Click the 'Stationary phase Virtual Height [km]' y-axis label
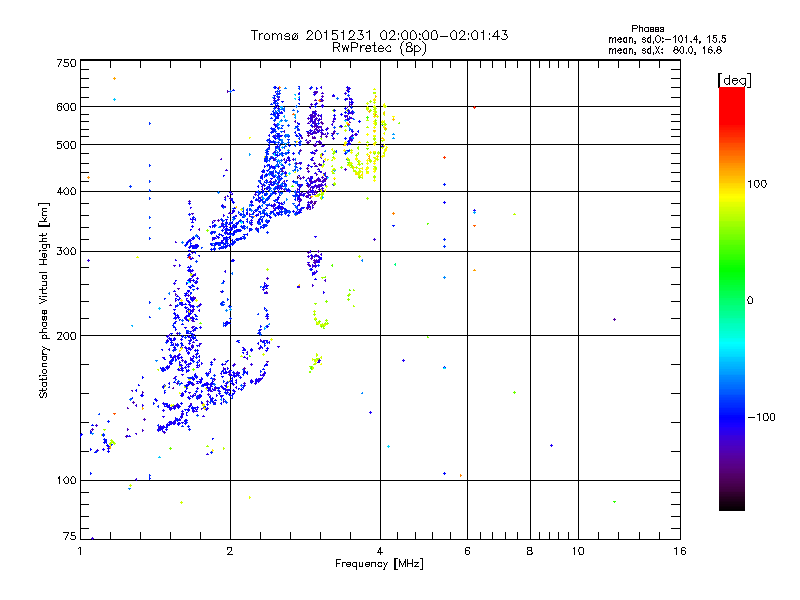 (43, 300)
